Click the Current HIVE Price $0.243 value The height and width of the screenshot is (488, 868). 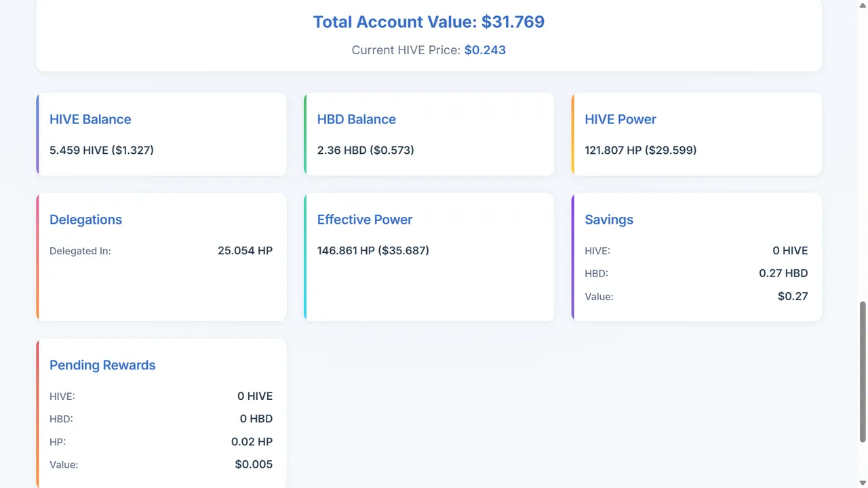485,50
